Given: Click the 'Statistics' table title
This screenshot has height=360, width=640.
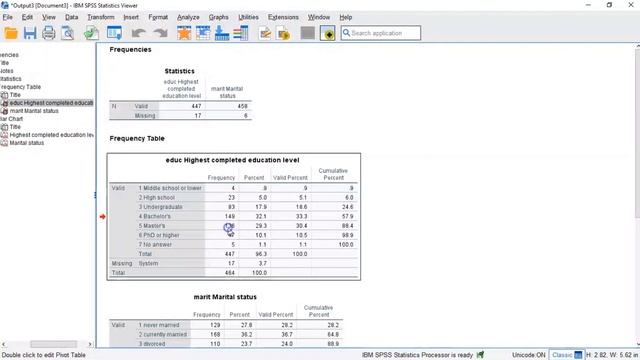Looking at the screenshot, I should (179, 71).
